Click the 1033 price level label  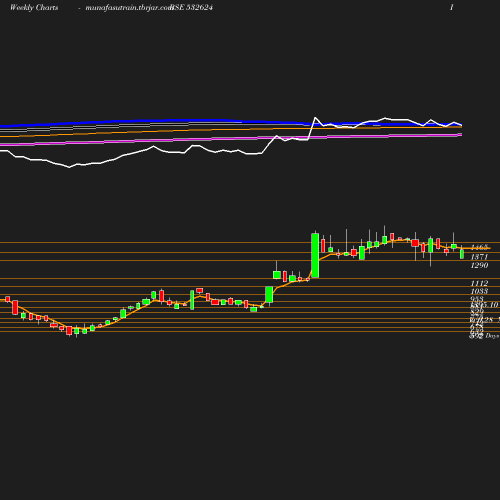pyautogui.click(x=479, y=291)
